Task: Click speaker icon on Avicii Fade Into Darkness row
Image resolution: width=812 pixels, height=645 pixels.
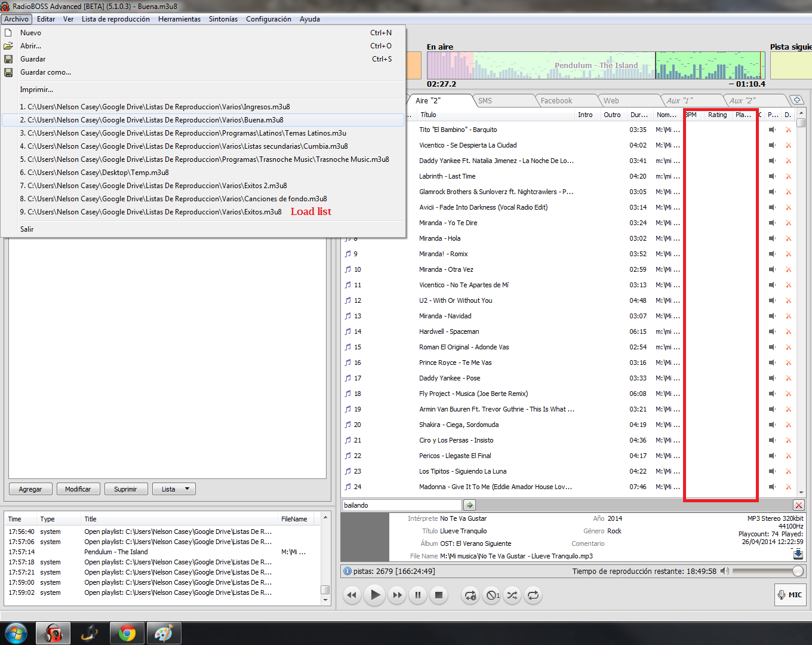Action: pyautogui.click(x=773, y=207)
